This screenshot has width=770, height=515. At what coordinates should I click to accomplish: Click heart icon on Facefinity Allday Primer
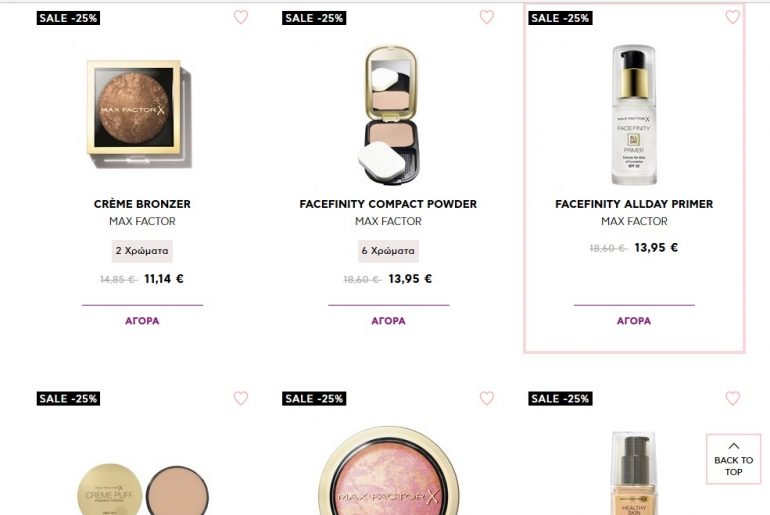coord(733,17)
